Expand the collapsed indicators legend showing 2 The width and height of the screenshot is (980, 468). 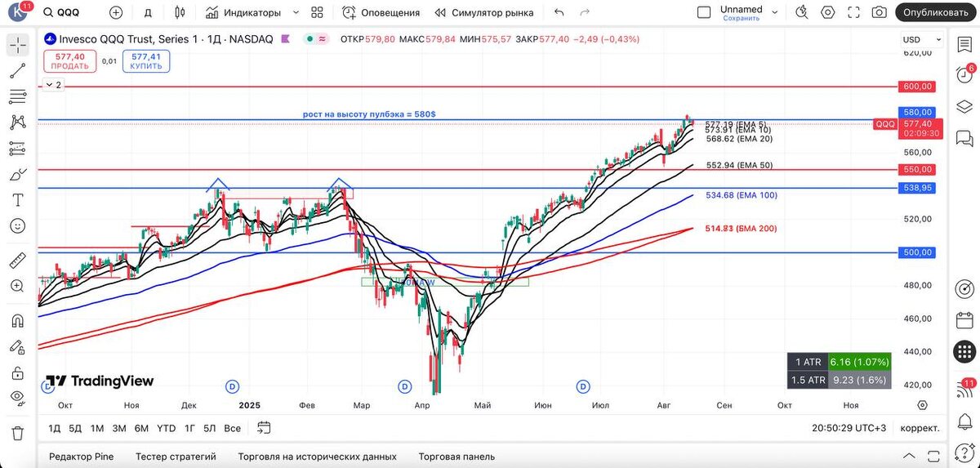pos(53,84)
